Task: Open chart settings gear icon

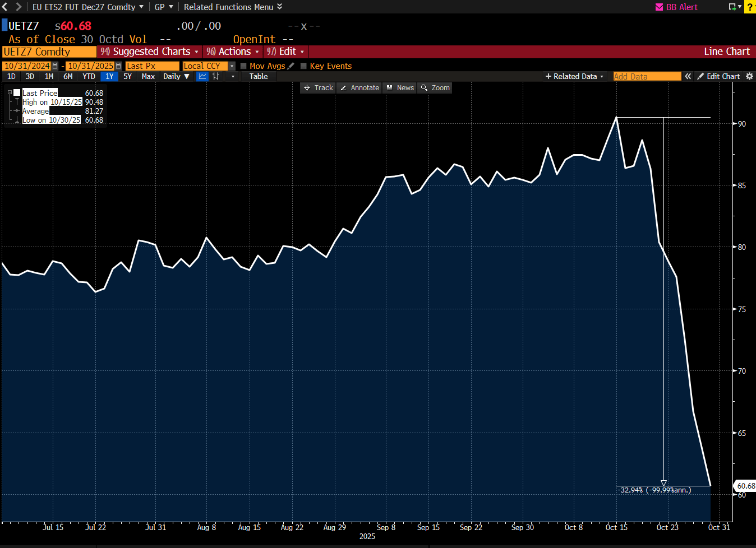Action: point(749,76)
